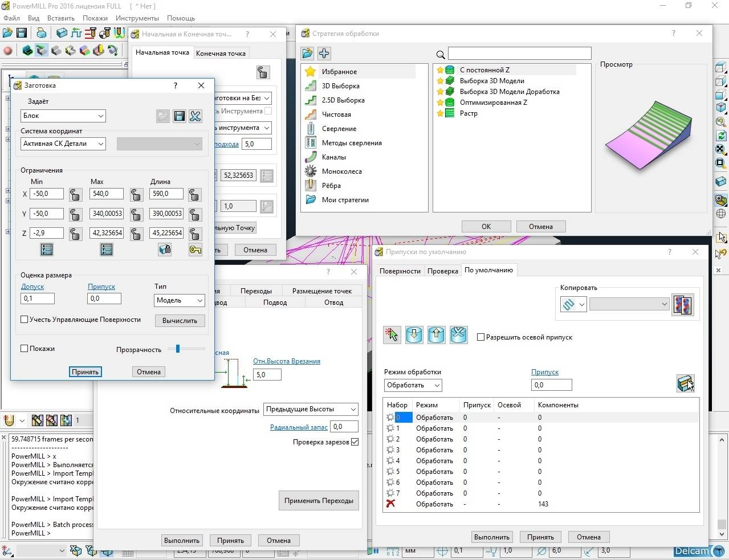The height and width of the screenshot is (560, 729).
Task: Switch to the Поверхности tab
Action: (x=400, y=271)
